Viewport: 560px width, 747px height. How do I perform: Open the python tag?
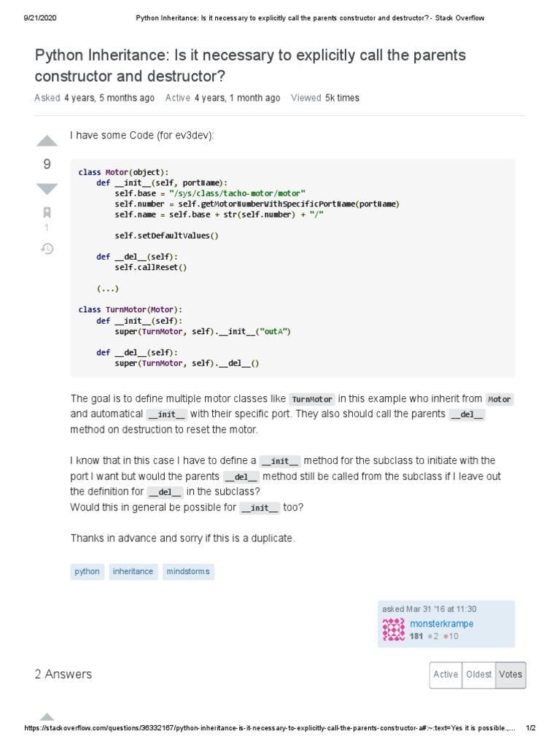click(87, 572)
